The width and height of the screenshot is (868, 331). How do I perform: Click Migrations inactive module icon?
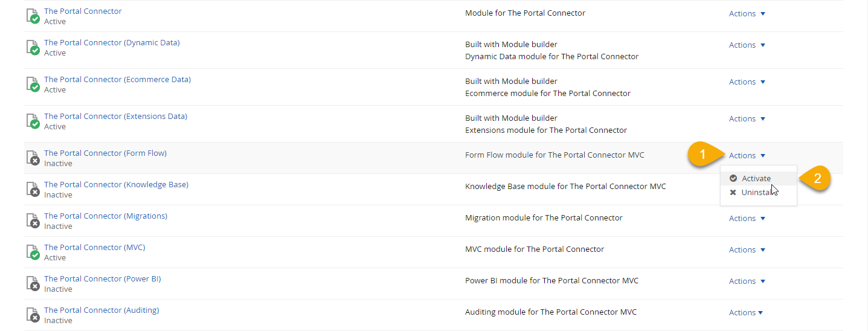[x=33, y=221]
